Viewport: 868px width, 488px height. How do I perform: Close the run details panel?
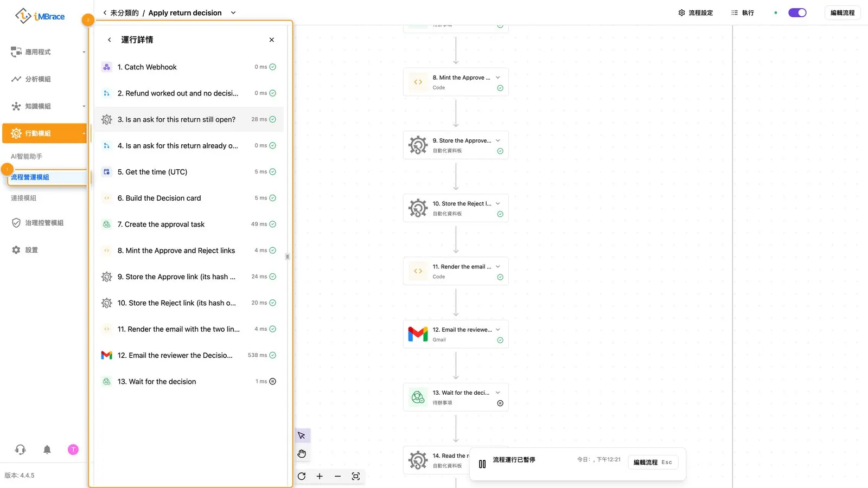click(x=272, y=40)
